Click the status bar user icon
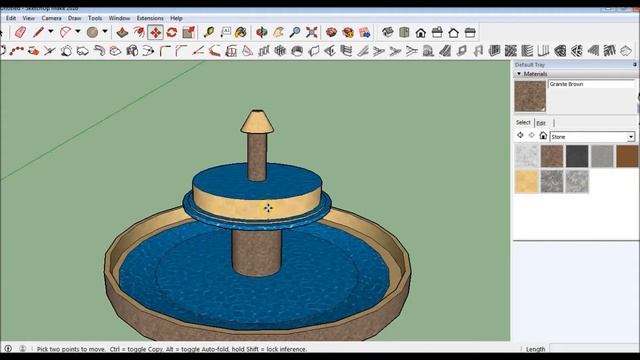The height and width of the screenshot is (360, 640). (x=22, y=349)
